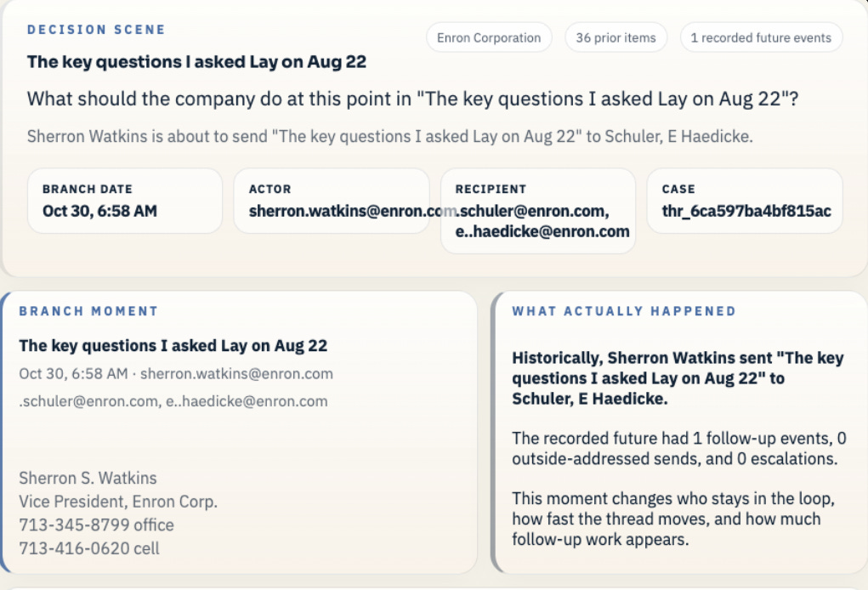Click the Branch Moment email subject title
The height and width of the screenshot is (590, 868).
[173, 345]
